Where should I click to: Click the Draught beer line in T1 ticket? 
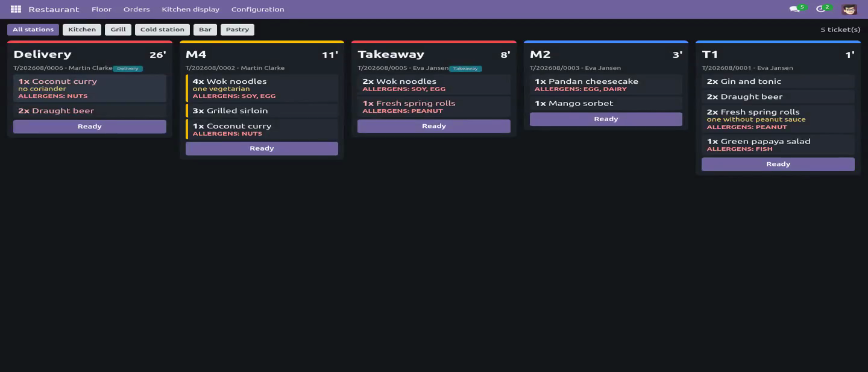coord(778,96)
